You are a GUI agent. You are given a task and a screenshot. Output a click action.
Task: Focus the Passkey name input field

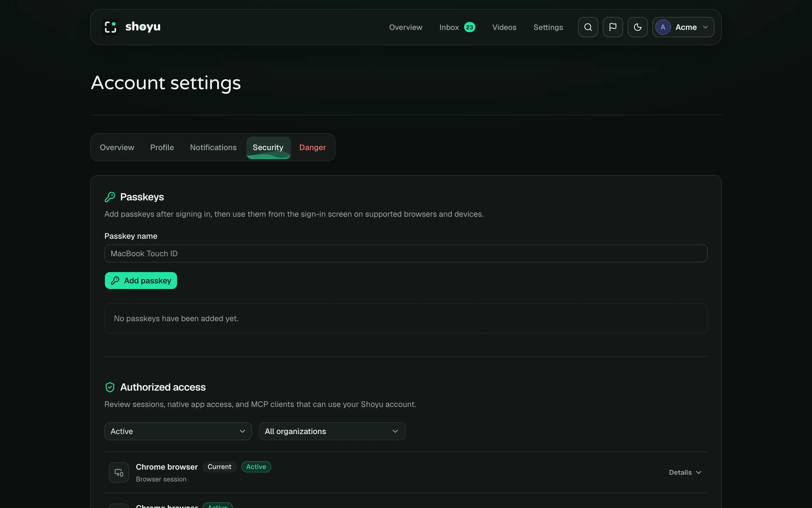(406, 253)
